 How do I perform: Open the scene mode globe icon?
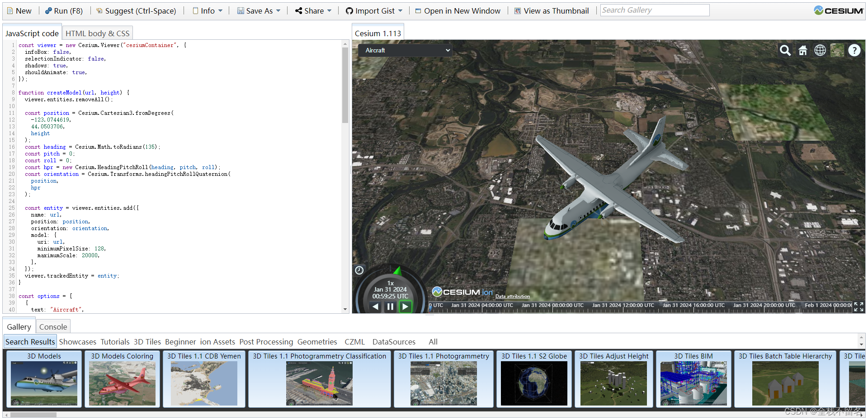pos(820,50)
